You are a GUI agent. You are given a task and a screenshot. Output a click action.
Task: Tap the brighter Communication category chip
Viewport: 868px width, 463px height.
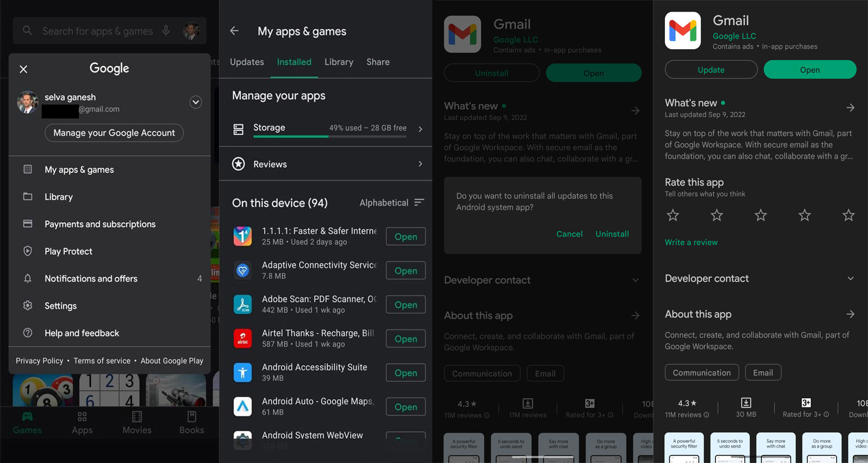pyautogui.click(x=702, y=373)
